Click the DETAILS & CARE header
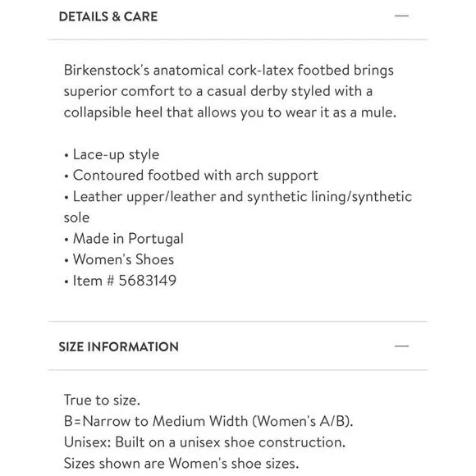Viewport: 476px width, 476px height. tap(108, 16)
